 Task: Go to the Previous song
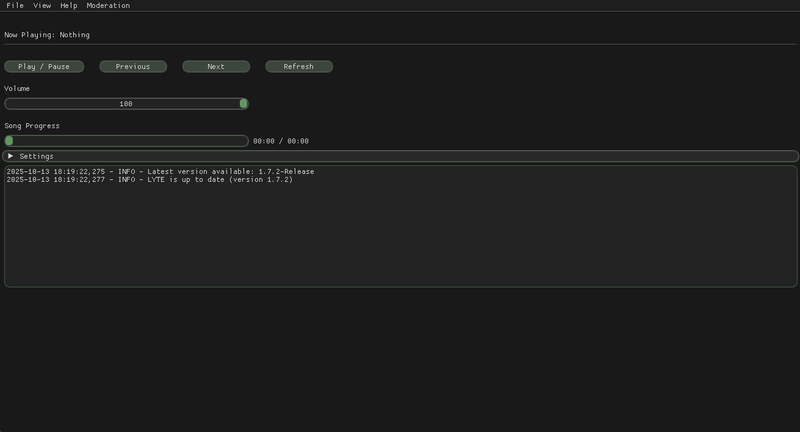(133, 67)
